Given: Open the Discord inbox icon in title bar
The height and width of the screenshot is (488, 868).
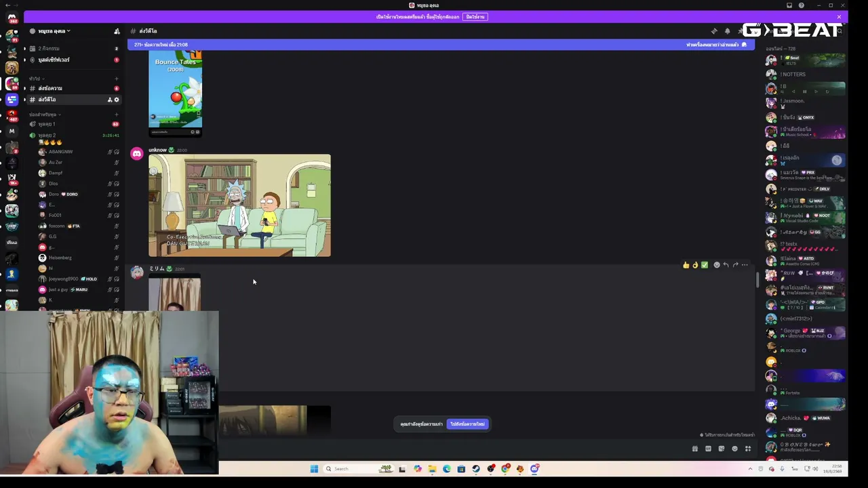Looking at the screenshot, I should tap(789, 5).
